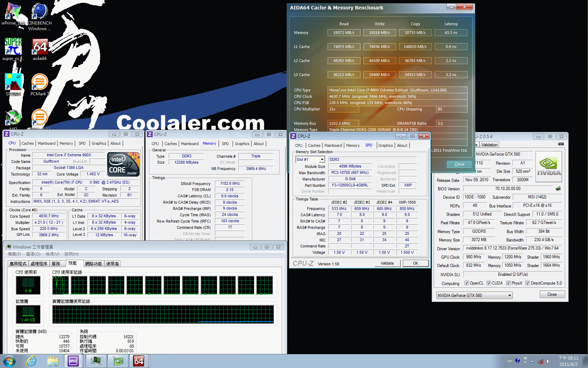
Task: Open the Validation tab in GPU-Z
Action: [x=489, y=145]
